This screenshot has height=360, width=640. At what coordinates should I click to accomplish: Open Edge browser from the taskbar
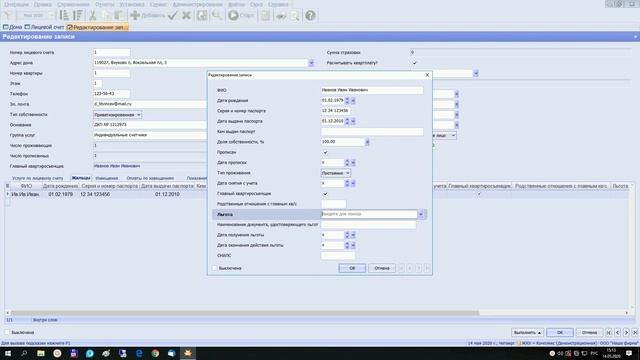click(x=139, y=353)
